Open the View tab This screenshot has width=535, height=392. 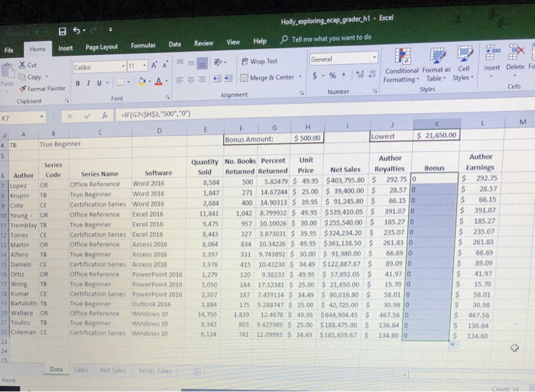[x=233, y=42]
